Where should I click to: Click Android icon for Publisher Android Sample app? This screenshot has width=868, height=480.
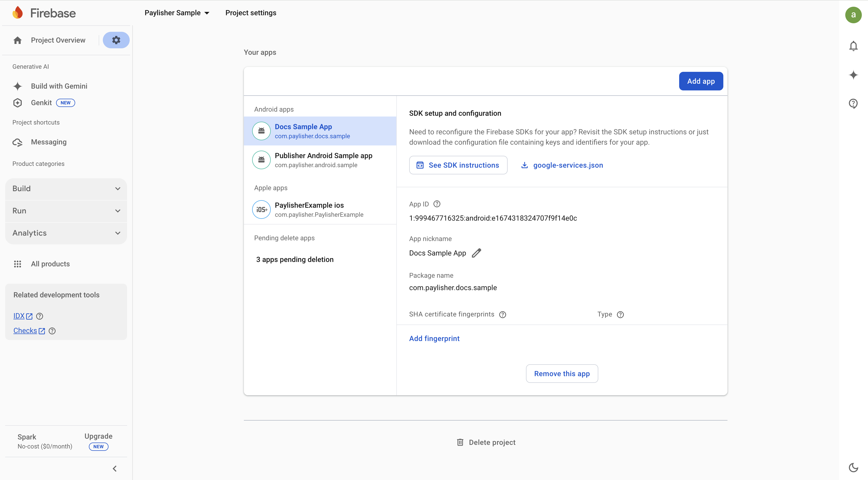coord(261,160)
